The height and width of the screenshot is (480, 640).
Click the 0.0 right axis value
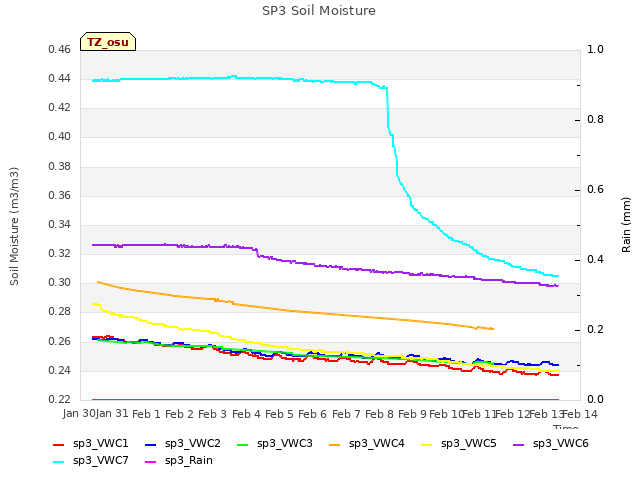(595, 400)
